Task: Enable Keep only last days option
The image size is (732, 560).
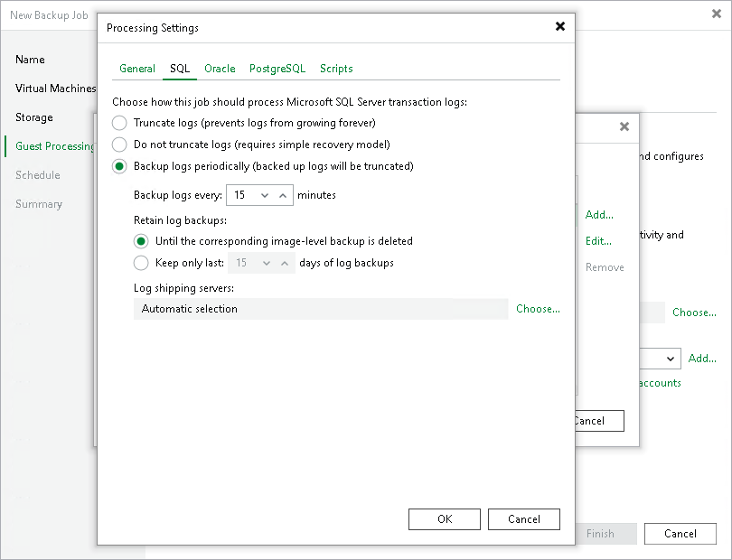Action: pyautogui.click(x=141, y=264)
